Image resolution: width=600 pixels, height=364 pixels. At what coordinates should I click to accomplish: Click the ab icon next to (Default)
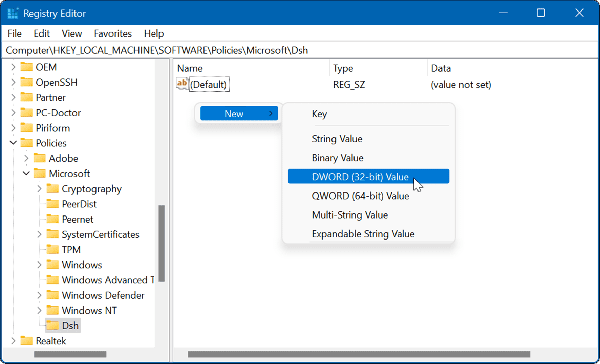(x=181, y=84)
